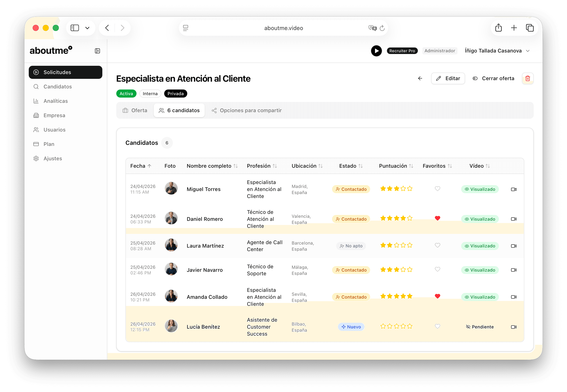The width and height of the screenshot is (567, 392).
Task: Sort table by Puntuación column
Action: tap(396, 166)
